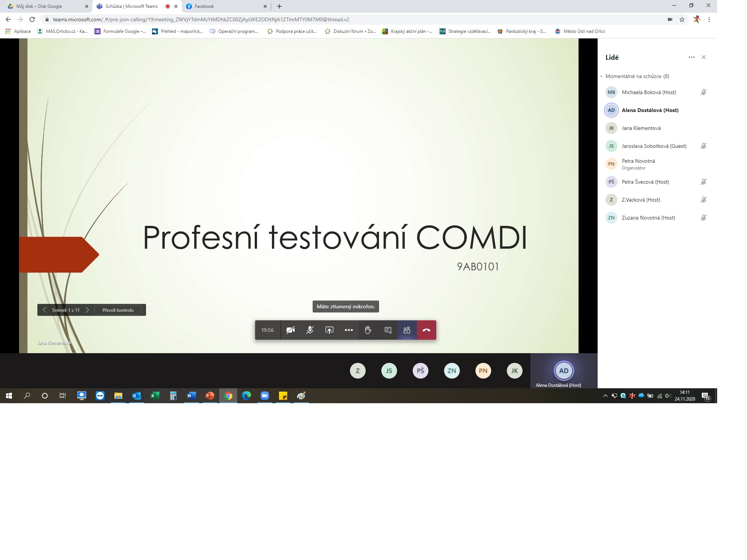The width and height of the screenshot is (747, 560).
Task: Switch to the Můj disk Google tab
Action: [x=39, y=6]
